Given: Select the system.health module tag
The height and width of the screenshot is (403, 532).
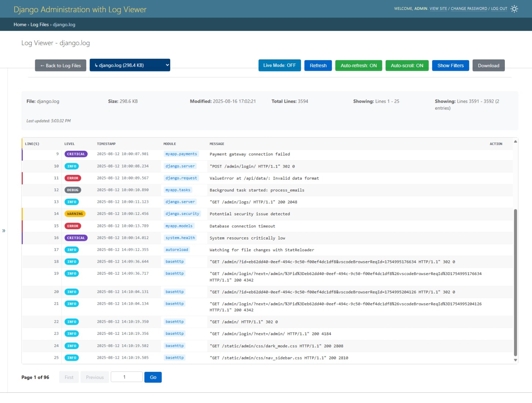Looking at the screenshot, I should click(180, 238).
